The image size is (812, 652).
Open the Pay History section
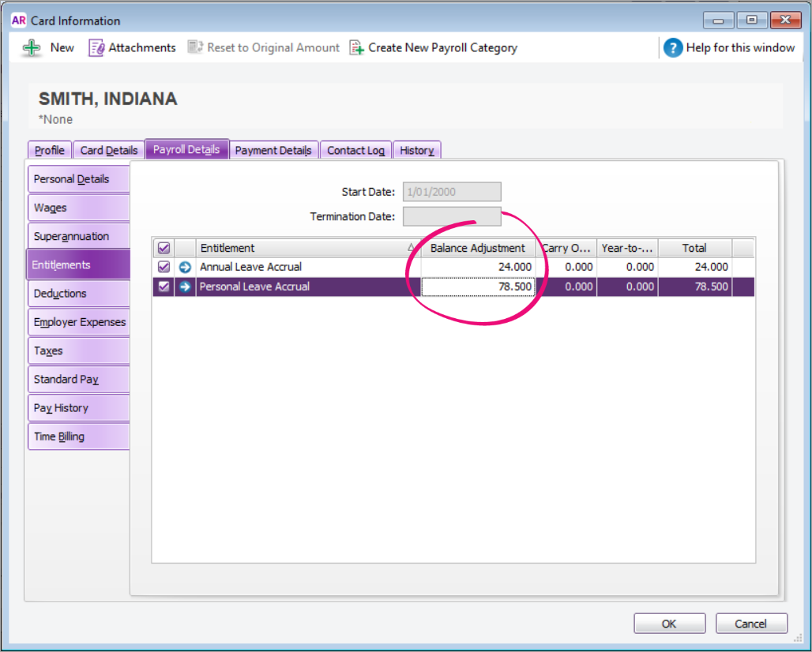[79, 408]
